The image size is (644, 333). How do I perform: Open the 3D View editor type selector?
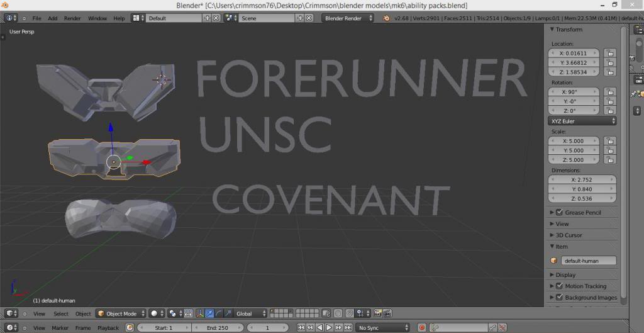[11, 313]
